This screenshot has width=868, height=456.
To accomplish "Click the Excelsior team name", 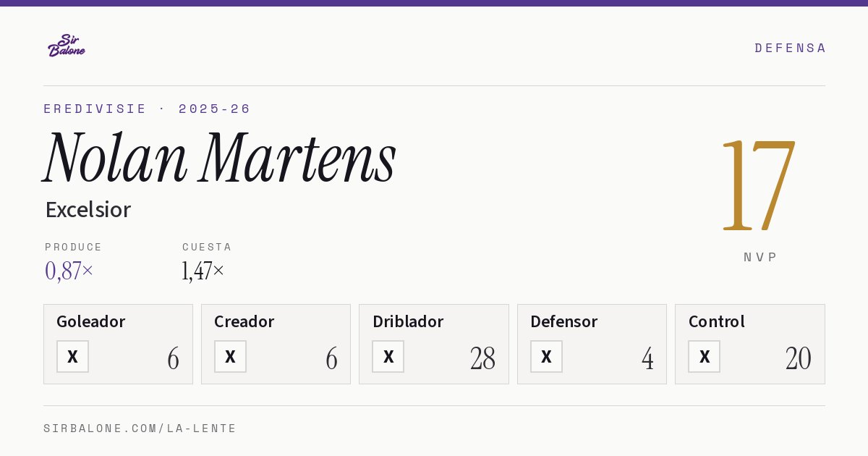I will [88, 210].
